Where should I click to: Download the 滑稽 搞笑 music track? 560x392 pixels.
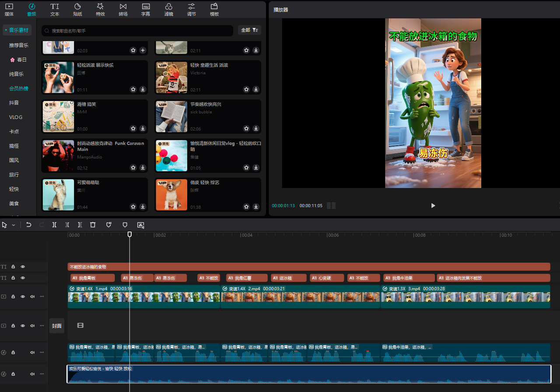tap(143, 128)
